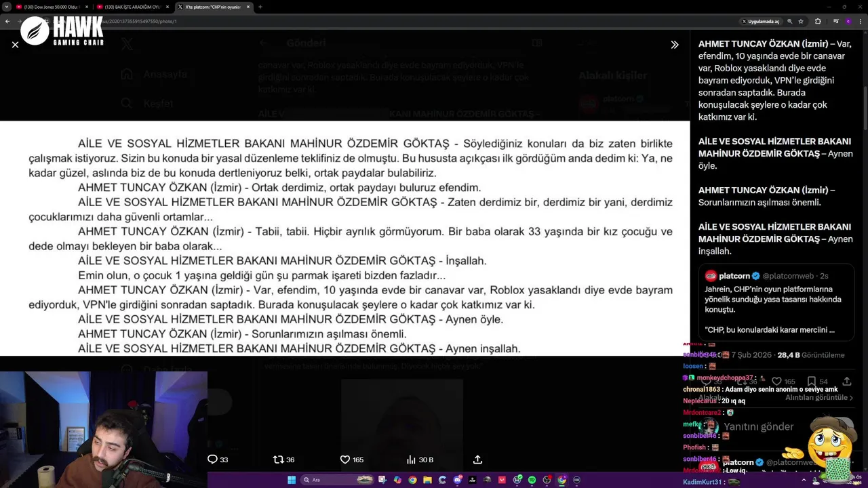Close the X'te platcorn tab
Image resolution: width=868 pixels, height=488 pixels.
tap(248, 7)
